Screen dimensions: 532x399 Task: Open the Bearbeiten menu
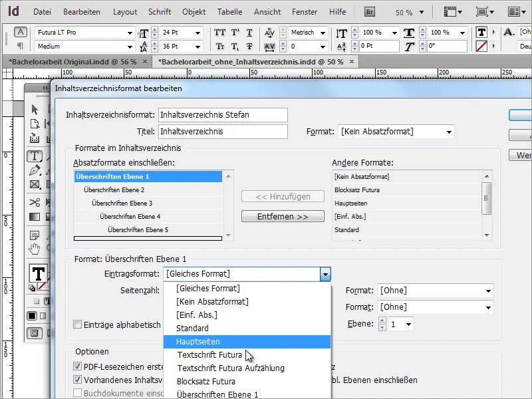[x=81, y=12]
